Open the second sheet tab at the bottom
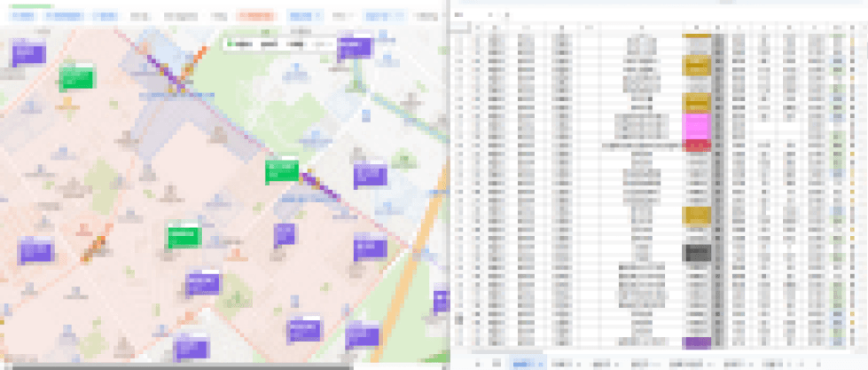Viewport: 868px width, 370px height. click(562, 363)
